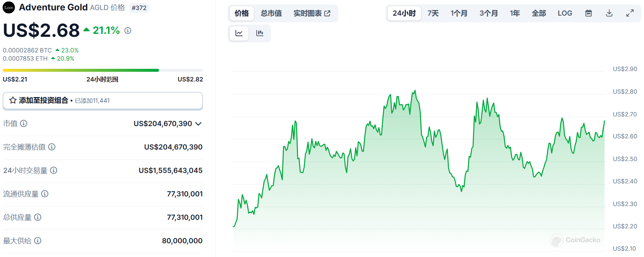
Task: Click the 80,000,000 max supply value
Action: (182, 241)
